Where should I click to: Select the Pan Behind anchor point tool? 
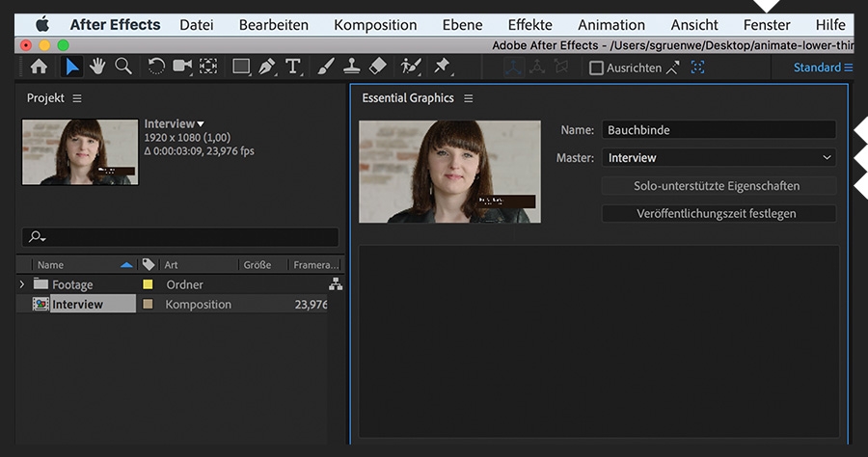208,67
